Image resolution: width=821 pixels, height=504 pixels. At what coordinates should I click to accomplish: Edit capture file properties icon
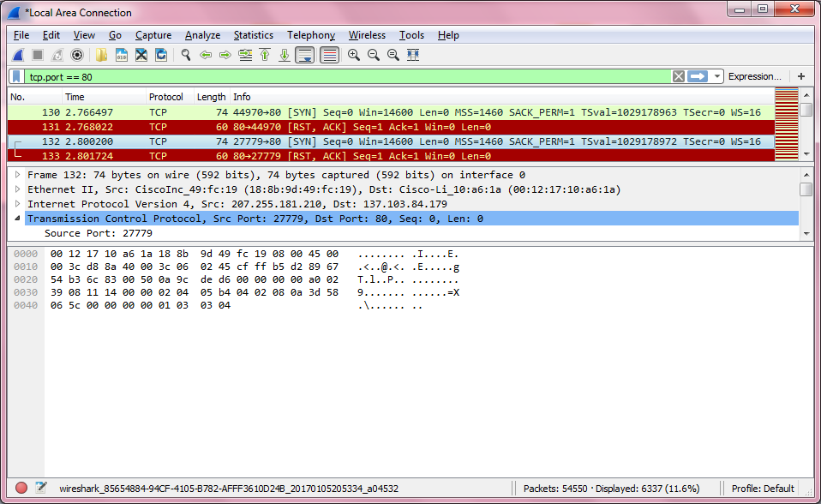coord(41,489)
